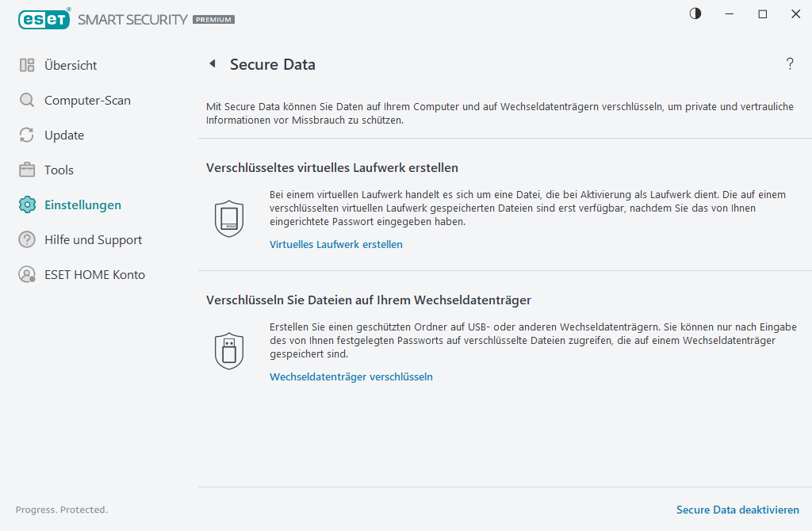Open Tools via the briefcase icon

[x=26, y=170]
